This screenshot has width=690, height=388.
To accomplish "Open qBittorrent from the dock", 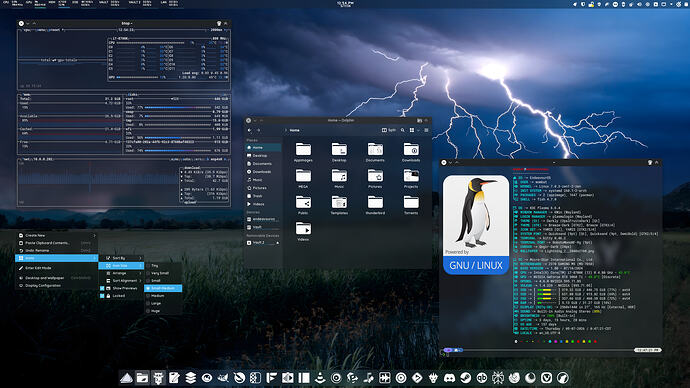I will tap(482, 377).
